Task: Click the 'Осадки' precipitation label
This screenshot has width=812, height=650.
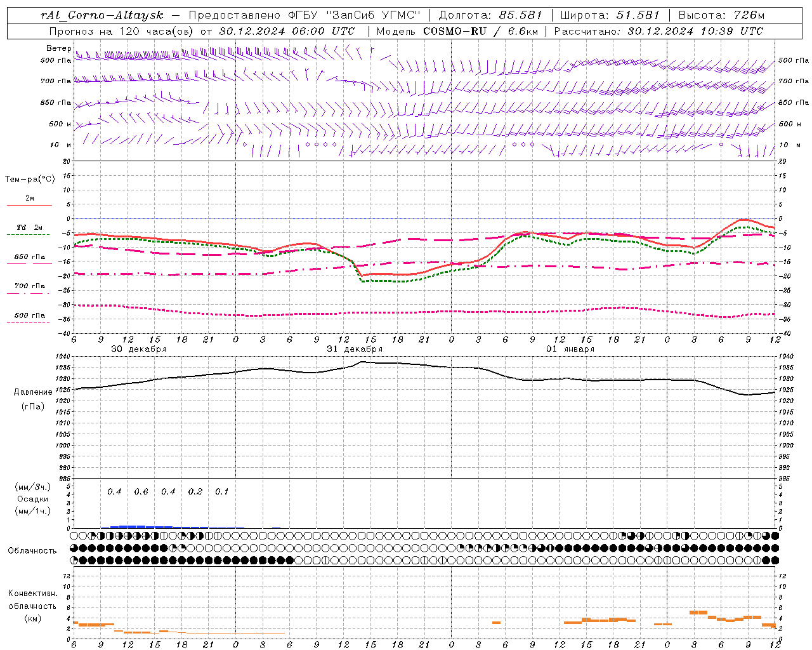Action: pyautogui.click(x=32, y=499)
